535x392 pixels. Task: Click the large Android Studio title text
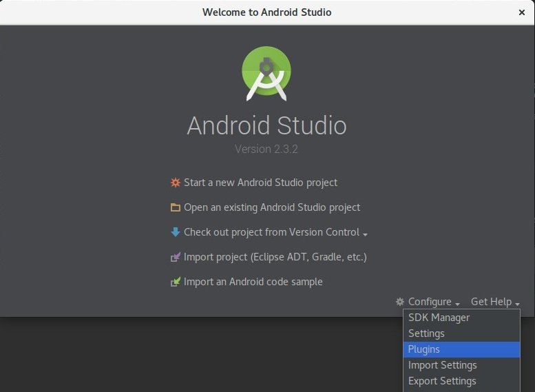(266, 125)
